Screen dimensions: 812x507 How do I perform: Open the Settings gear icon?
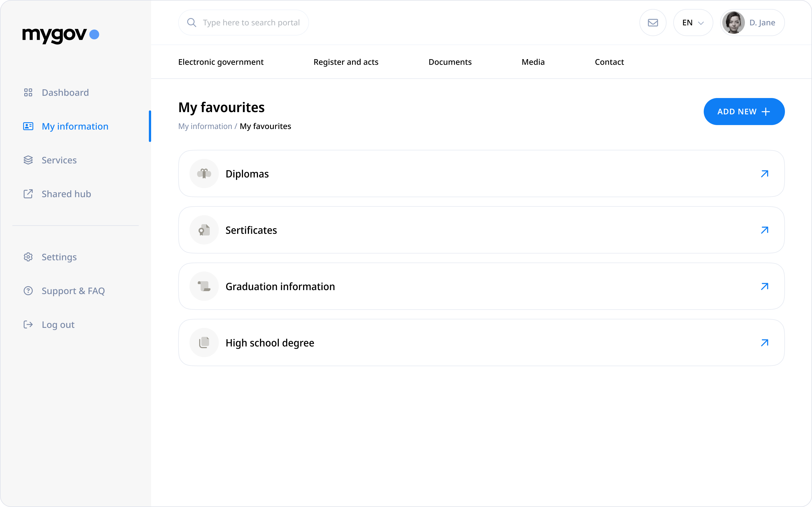[x=28, y=257]
